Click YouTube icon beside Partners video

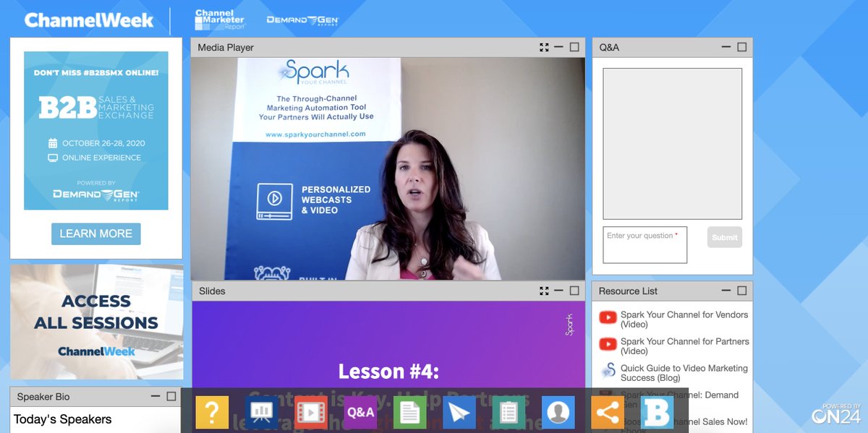coord(608,344)
